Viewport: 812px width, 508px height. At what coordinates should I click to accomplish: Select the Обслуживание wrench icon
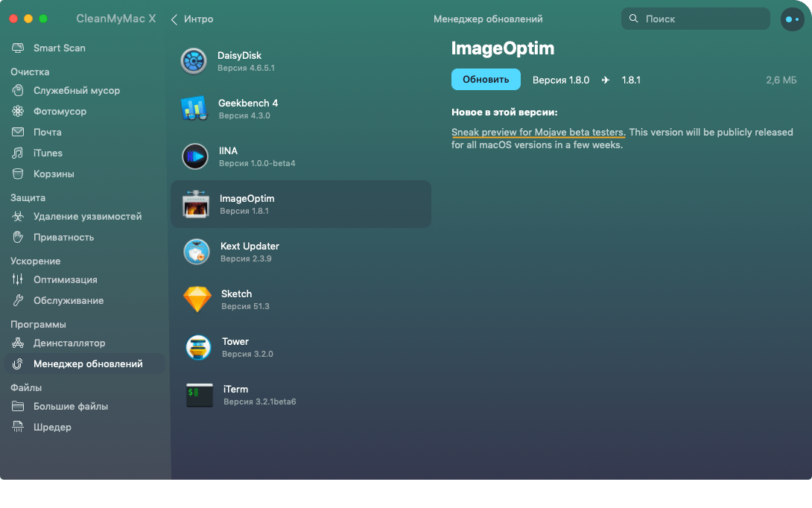18,300
